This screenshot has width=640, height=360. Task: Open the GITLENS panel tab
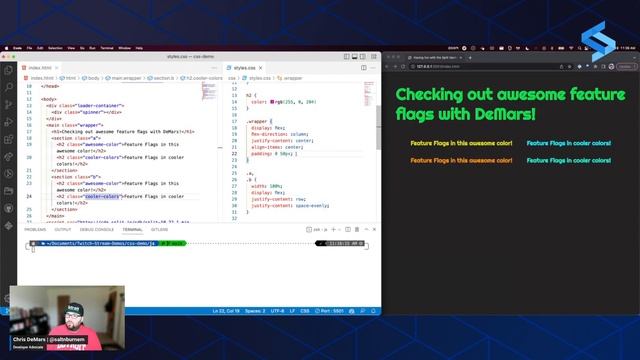tap(160, 229)
